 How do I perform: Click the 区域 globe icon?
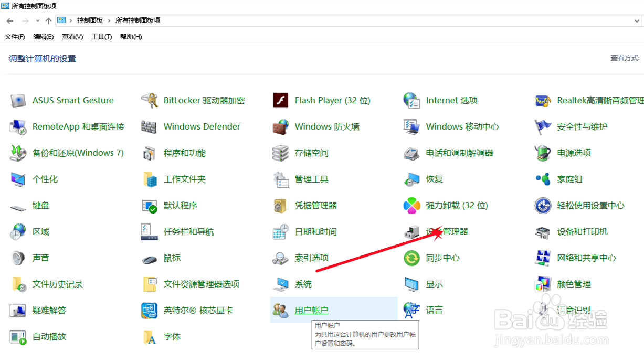[18, 231]
